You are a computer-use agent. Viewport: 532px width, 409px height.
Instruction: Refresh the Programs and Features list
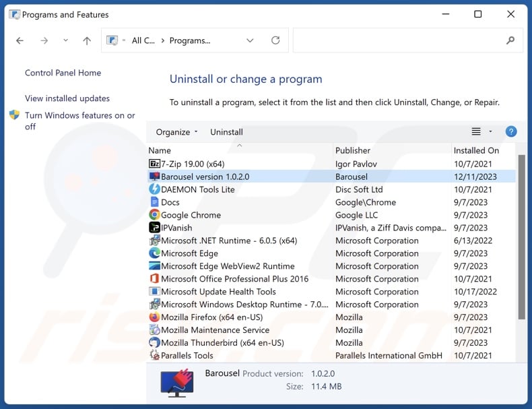pyautogui.click(x=275, y=40)
